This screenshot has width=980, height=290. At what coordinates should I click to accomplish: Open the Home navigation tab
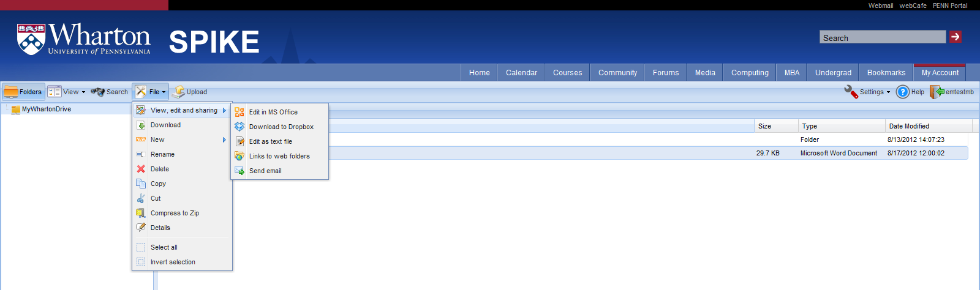click(x=479, y=72)
